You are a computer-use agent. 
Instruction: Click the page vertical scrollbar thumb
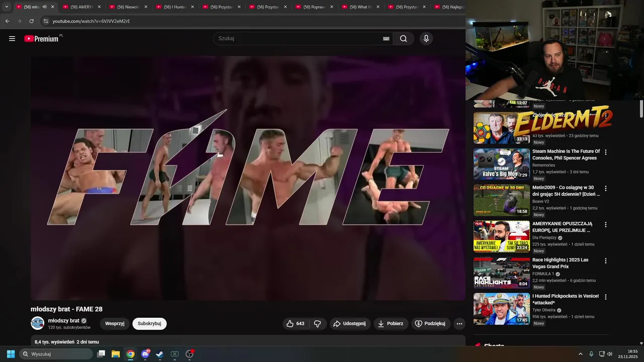point(641,109)
